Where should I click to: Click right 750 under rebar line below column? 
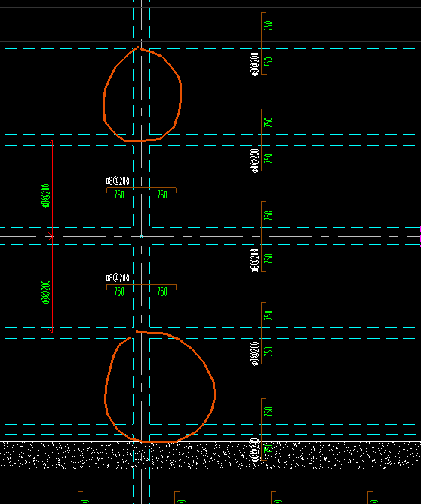[162, 292]
